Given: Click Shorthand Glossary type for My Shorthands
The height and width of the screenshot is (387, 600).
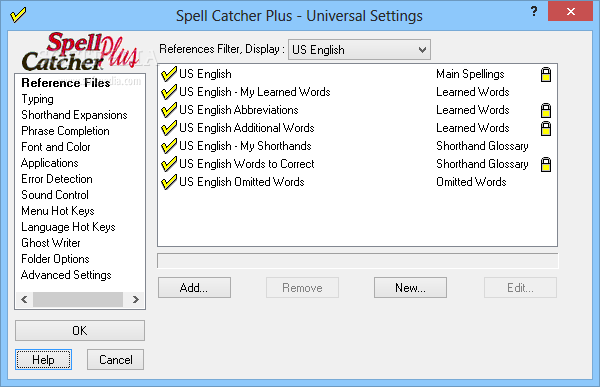Looking at the screenshot, I should [x=482, y=146].
